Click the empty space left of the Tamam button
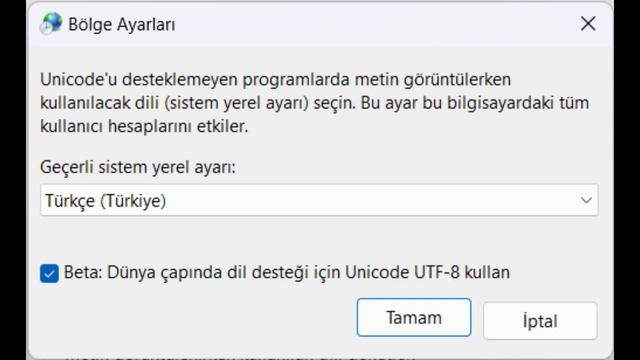Viewport: 640px width, 360px height. tap(196, 318)
